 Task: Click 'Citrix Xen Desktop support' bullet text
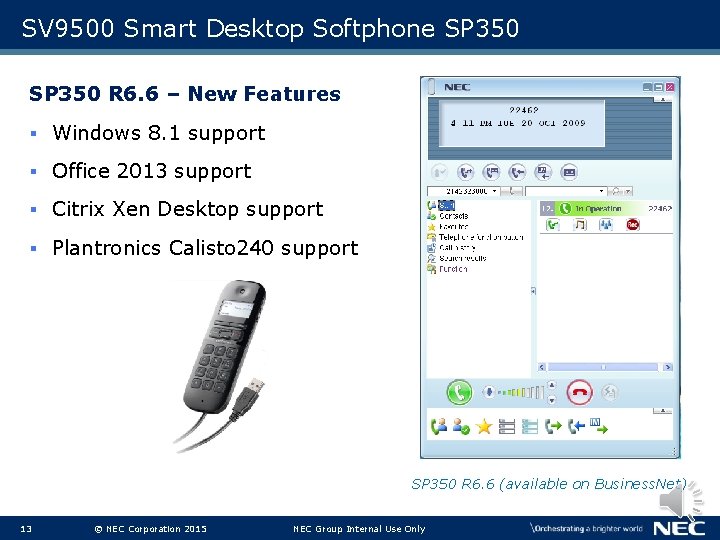188,209
